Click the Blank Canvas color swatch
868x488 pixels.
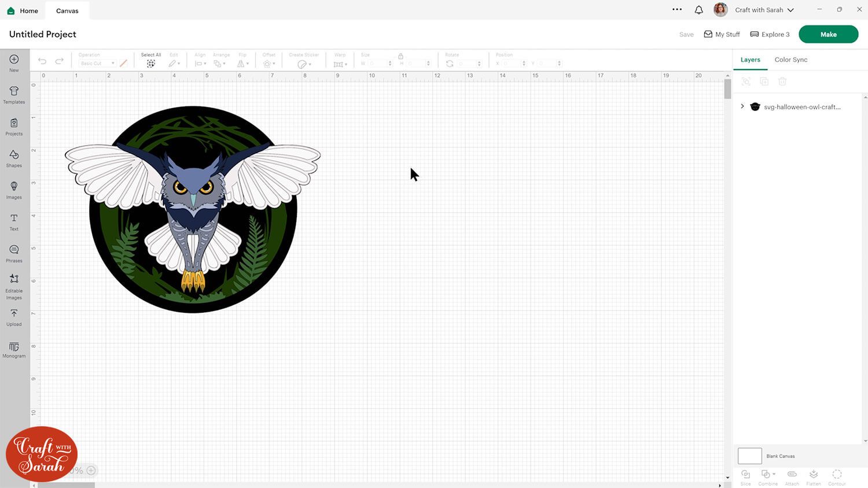click(x=750, y=456)
